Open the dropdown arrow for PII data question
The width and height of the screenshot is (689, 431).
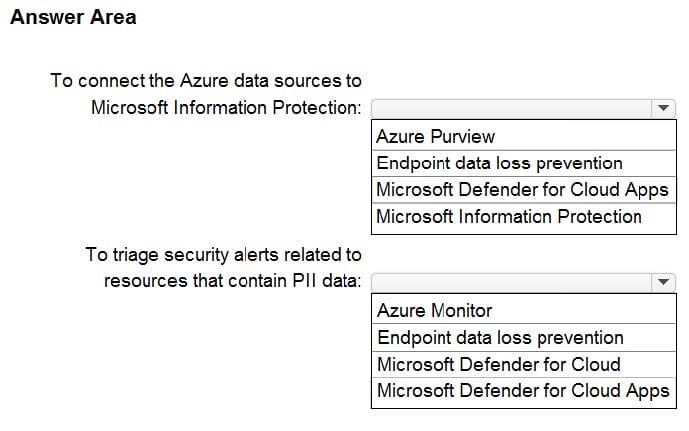tap(665, 283)
